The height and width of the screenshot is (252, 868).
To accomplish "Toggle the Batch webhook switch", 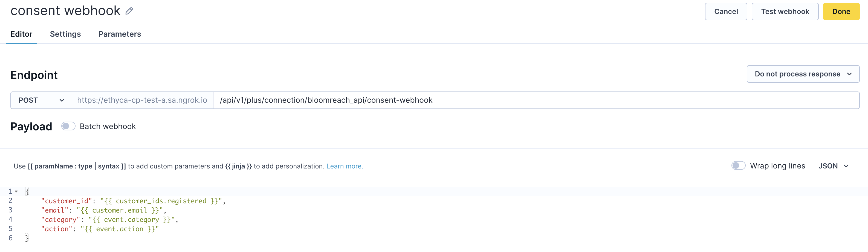I will 68,126.
